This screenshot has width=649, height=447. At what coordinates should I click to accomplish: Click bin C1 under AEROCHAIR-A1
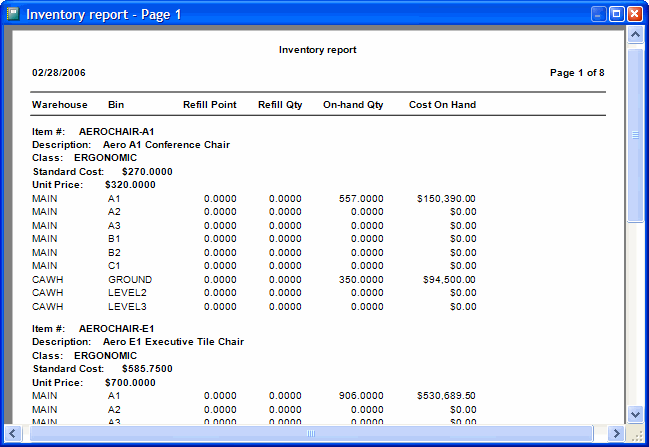[114, 266]
